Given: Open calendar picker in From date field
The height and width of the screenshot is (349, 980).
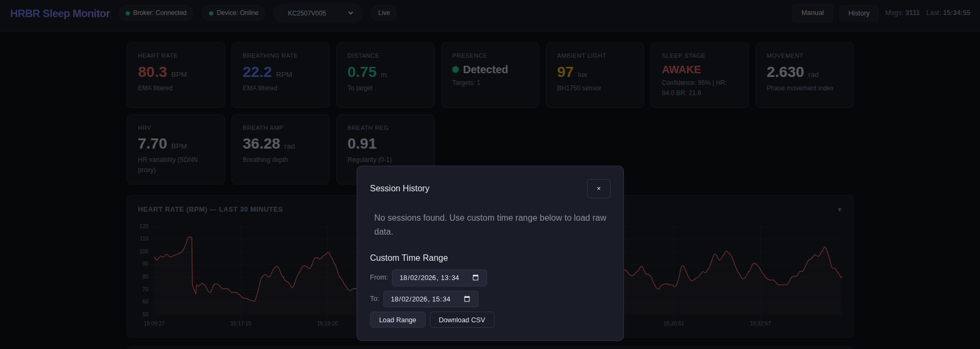Looking at the screenshot, I should pos(475,278).
